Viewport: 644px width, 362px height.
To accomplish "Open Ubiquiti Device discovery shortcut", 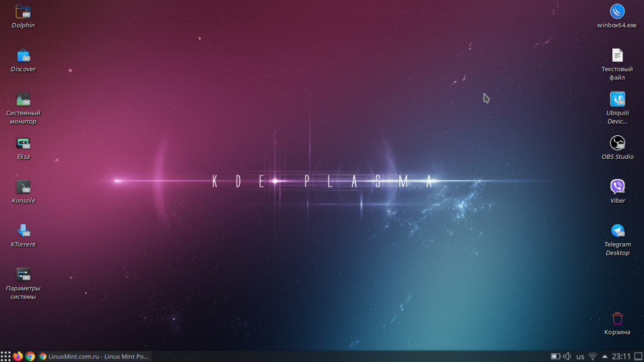I will [x=617, y=99].
